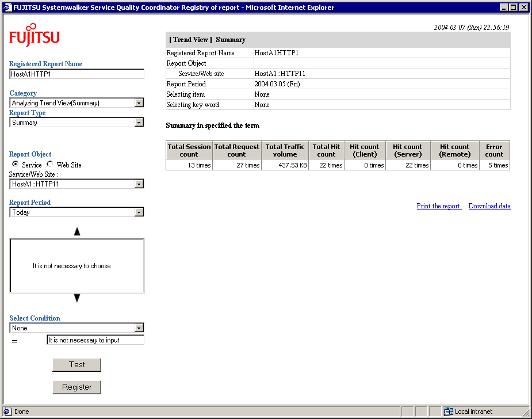Minimize the Internet Explorer window
This screenshot has width=532, height=419.
[504, 7]
